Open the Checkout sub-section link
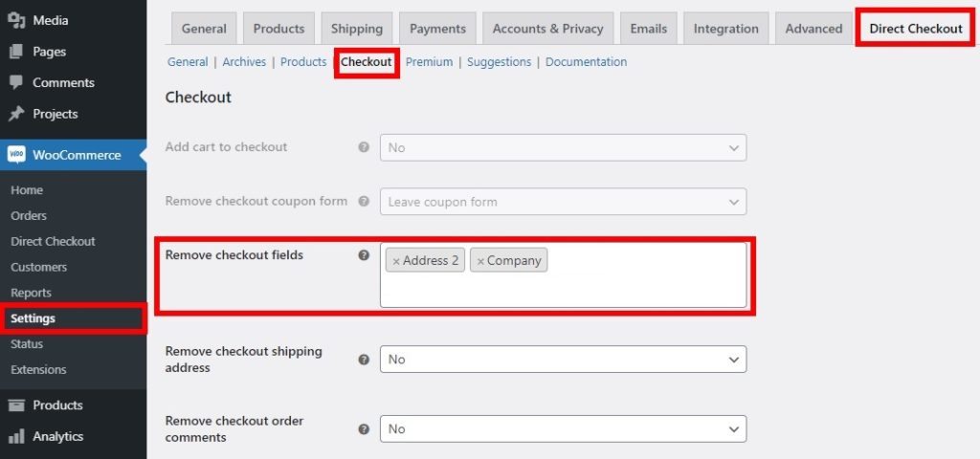The height and width of the screenshot is (459, 980). pos(367,62)
